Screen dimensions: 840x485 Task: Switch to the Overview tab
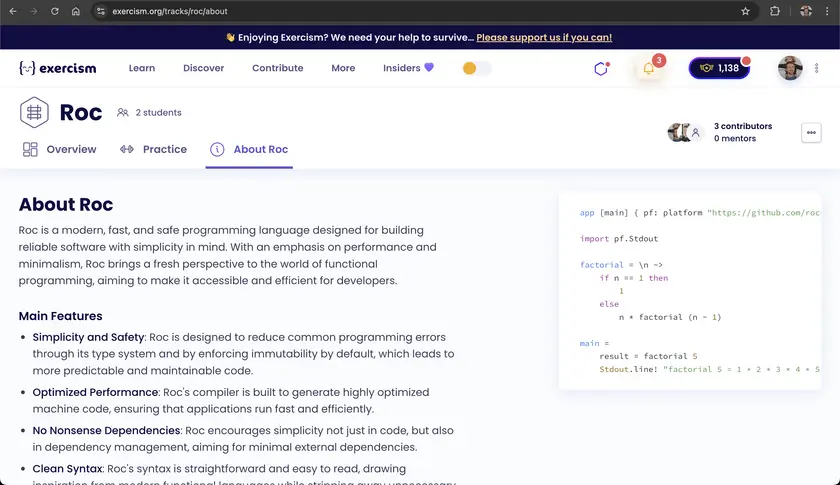[x=59, y=150]
